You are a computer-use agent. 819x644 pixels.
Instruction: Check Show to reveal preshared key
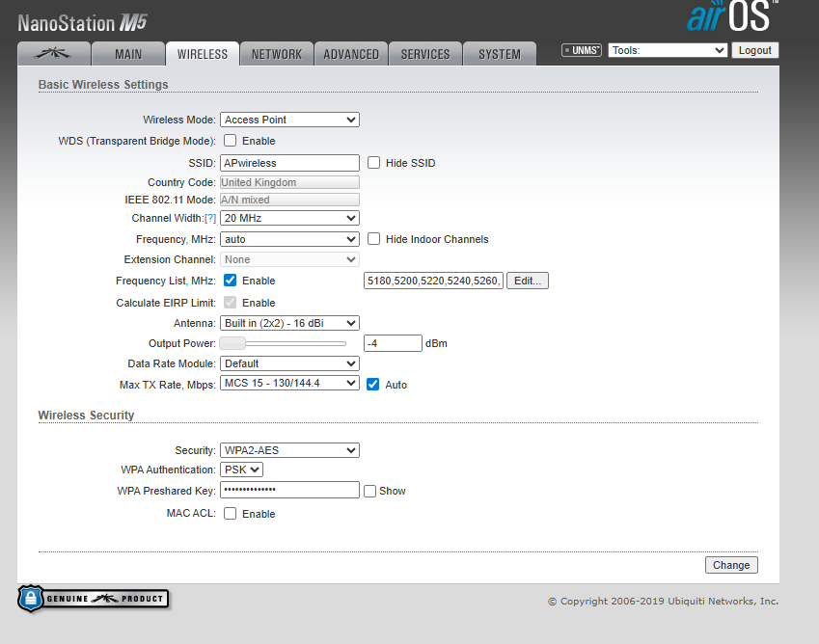point(369,491)
